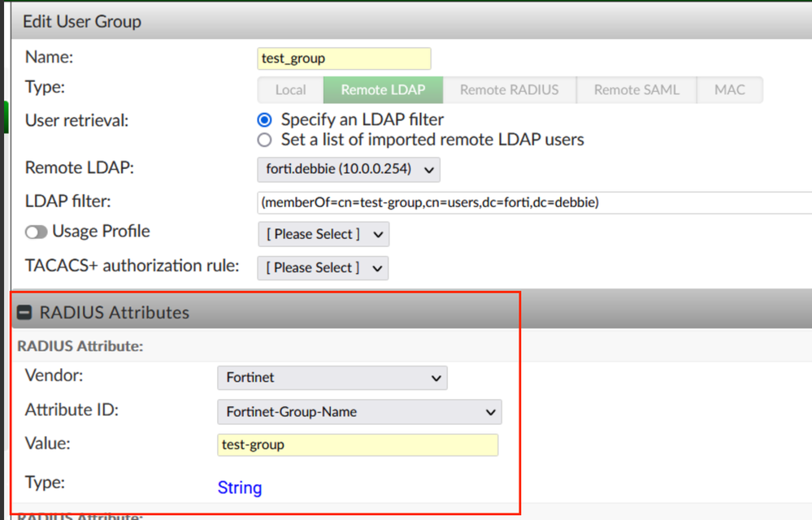This screenshot has height=520, width=812.
Task: Click the TACACS+ authorization rule label
Action: 132,266
